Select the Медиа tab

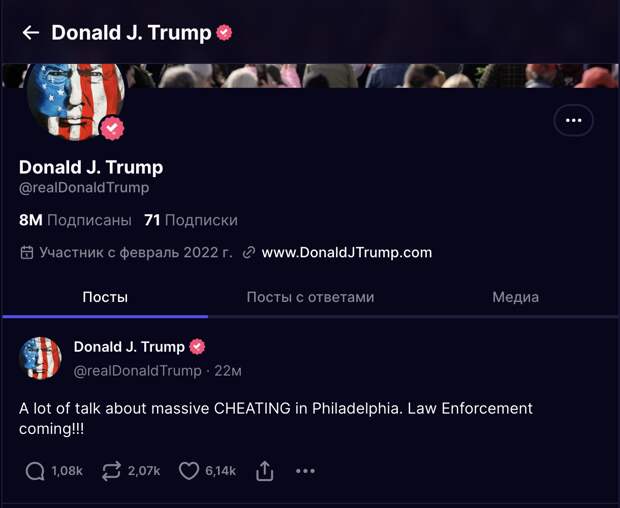[516, 297]
